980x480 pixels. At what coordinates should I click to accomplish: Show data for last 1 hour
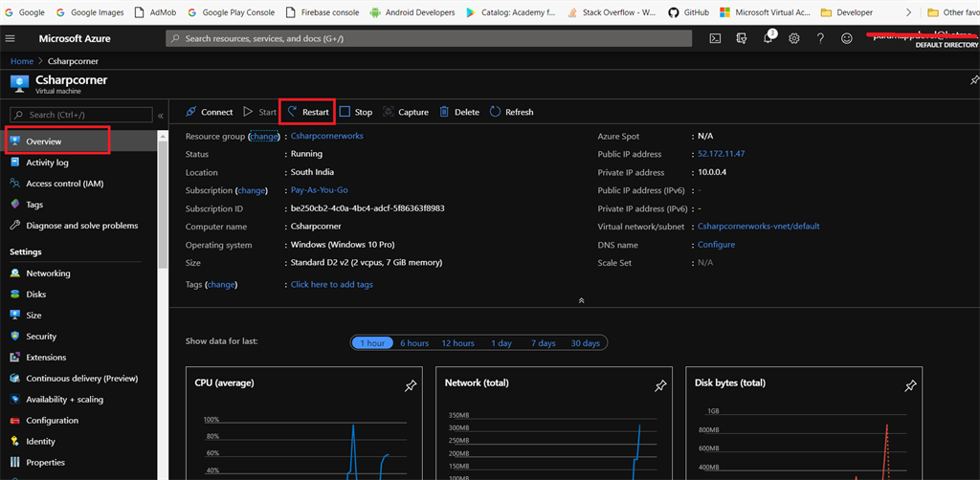[372, 343]
